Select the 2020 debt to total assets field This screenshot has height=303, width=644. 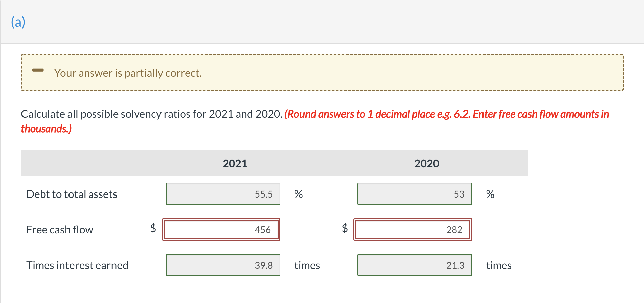414,194
